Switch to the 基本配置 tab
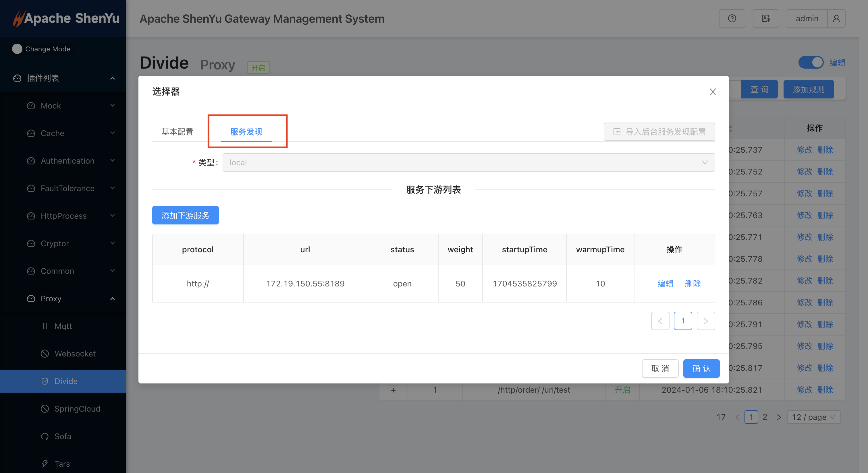Image resolution: width=868 pixels, height=473 pixels. point(177,132)
